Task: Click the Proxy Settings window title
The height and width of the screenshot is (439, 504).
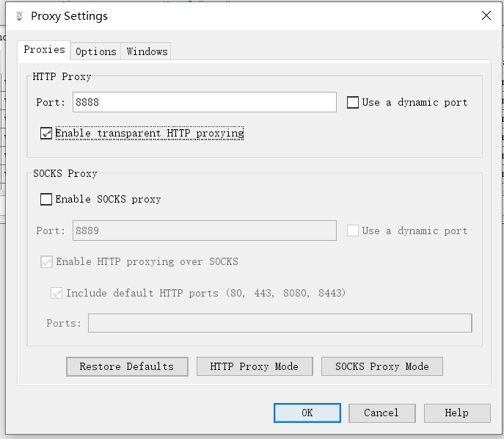Action: [x=69, y=16]
